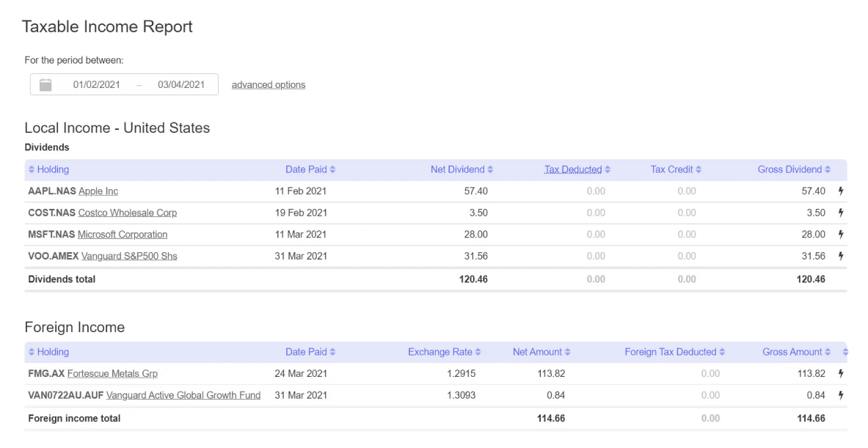Click the calendar icon in date range
The height and width of the screenshot is (448, 868).
coord(45,84)
